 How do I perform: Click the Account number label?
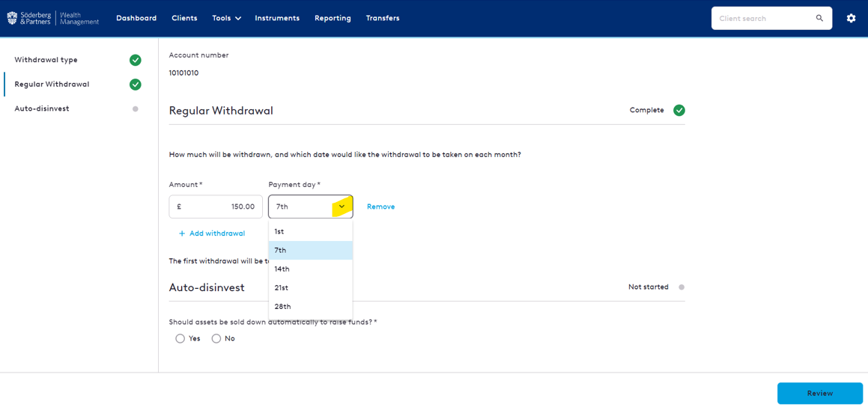198,55
